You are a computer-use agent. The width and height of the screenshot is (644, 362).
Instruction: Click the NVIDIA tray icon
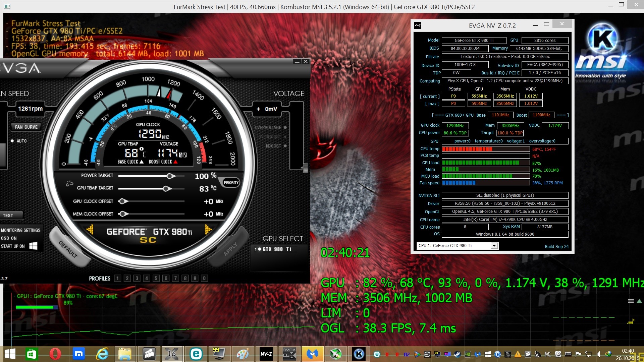tap(467, 354)
